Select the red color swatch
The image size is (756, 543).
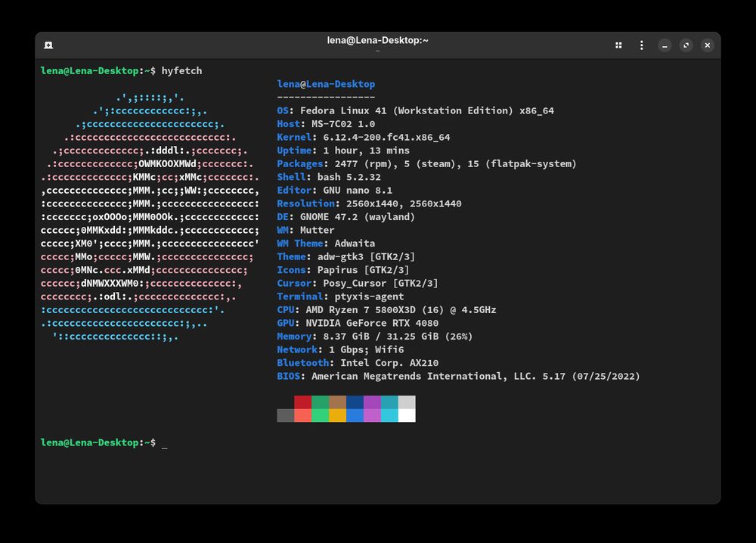[302, 402]
